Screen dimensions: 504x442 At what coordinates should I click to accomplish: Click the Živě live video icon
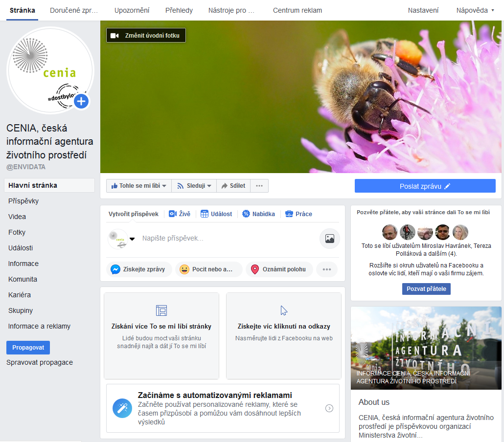click(173, 214)
